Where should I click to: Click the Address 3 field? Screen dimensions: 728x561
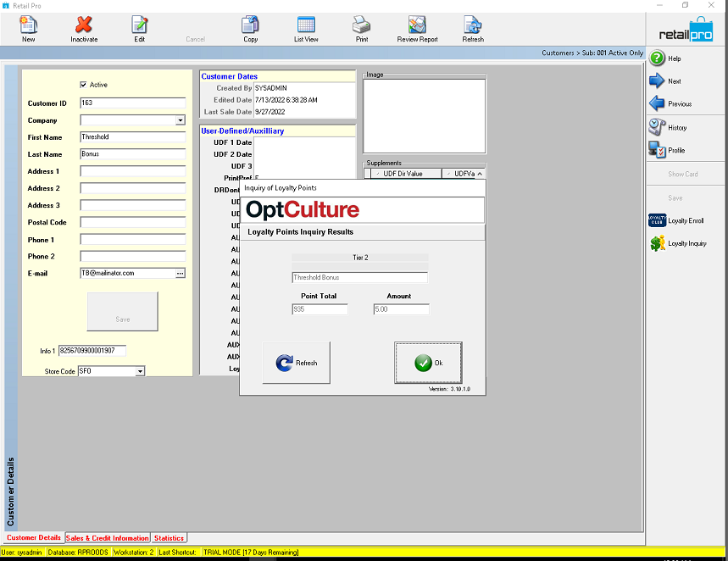pos(133,205)
